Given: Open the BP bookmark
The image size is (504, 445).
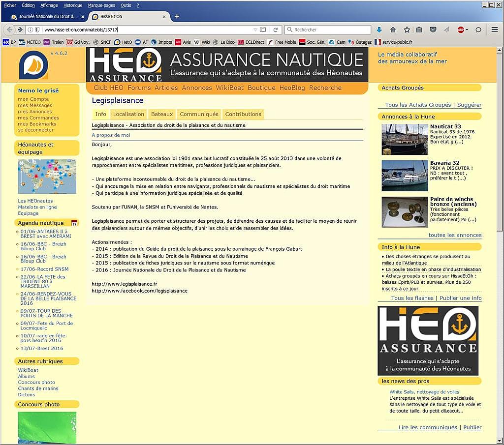Looking at the screenshot, I should (9, 42).
